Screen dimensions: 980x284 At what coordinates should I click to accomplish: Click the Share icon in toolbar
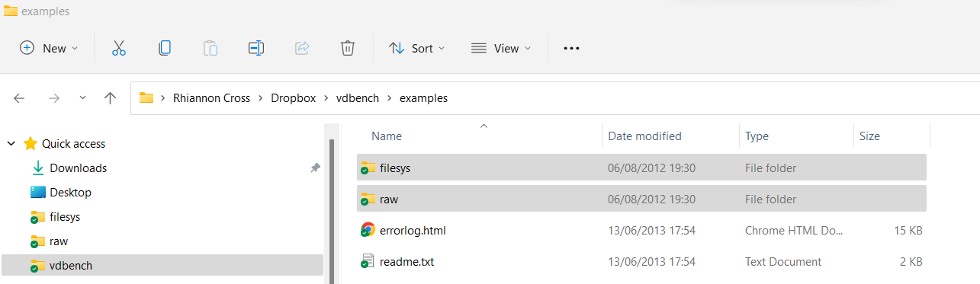301,48
